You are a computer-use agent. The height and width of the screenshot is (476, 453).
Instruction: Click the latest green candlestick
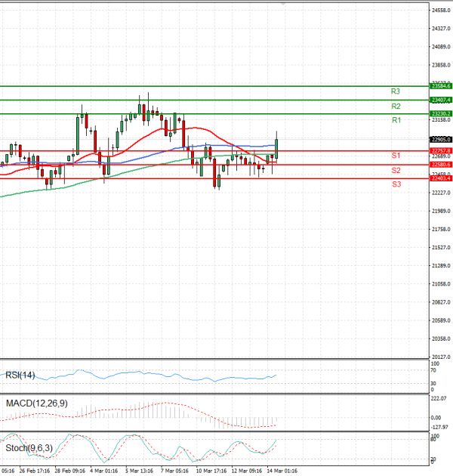click(x=277, y=149)
